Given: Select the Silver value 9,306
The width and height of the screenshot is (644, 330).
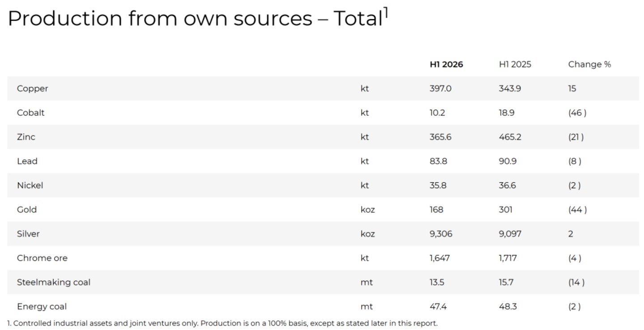Looking at the screenshot, I should (x=441, y=233).
